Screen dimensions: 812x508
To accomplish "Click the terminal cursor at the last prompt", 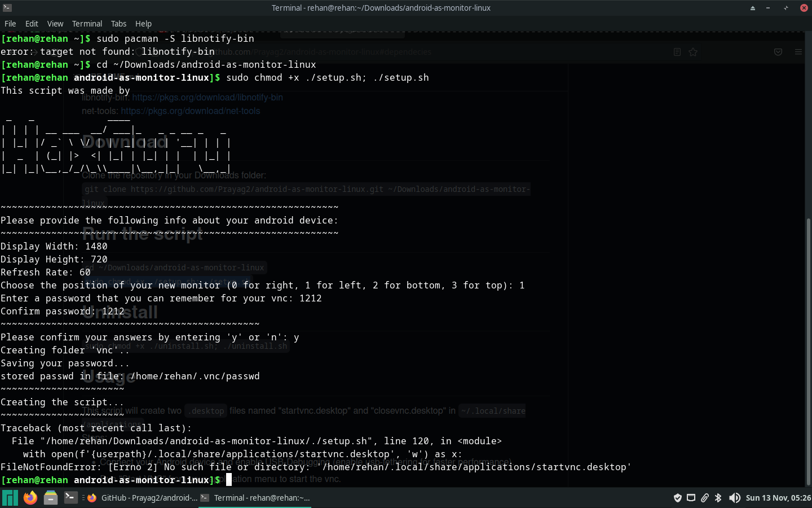I will pos(229,480).
